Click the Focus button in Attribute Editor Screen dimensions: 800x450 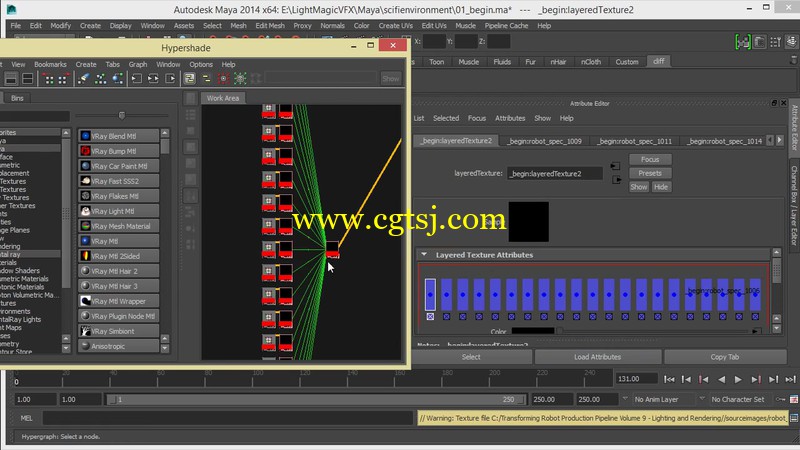pyautogui.click(x=650, y=160)
